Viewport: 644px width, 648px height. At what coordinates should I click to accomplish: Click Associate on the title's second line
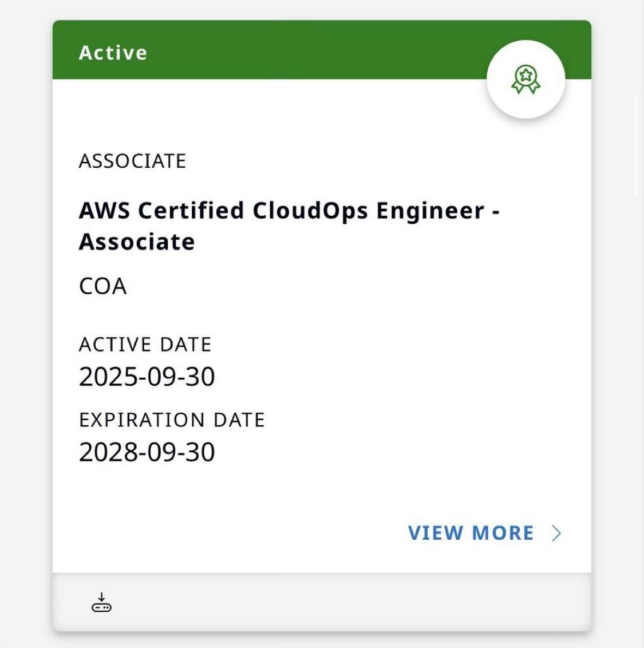137,242
